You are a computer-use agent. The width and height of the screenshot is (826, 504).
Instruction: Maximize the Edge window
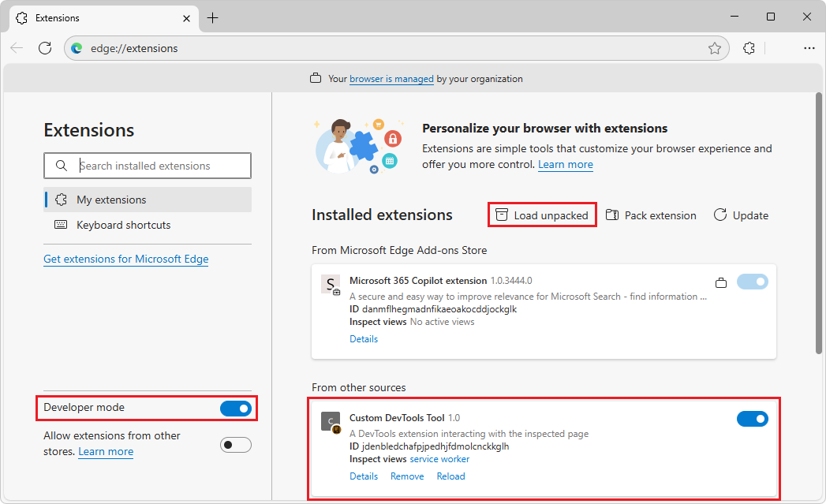click(770, 17)
